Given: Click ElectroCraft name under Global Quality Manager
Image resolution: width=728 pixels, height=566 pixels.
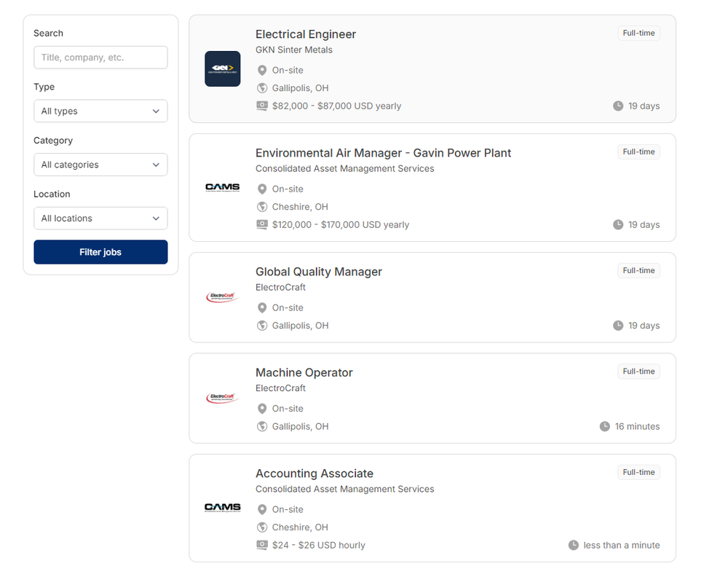Looking at the screenshot, I should coord(280,287).
